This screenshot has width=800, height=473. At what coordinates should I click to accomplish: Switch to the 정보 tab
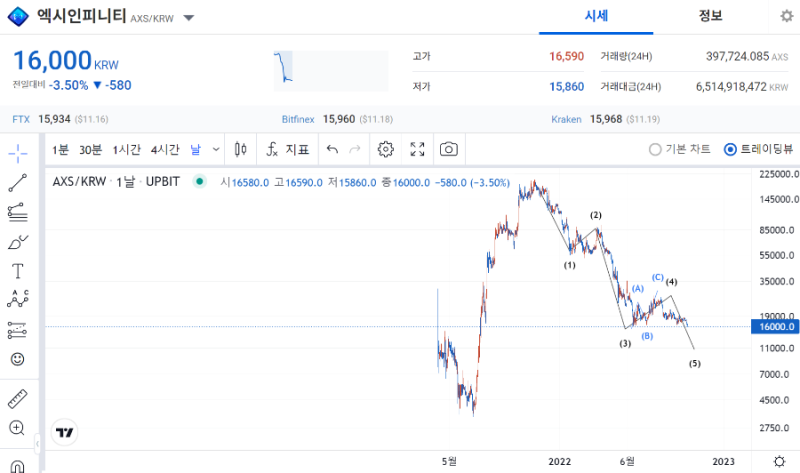(710, 16)
